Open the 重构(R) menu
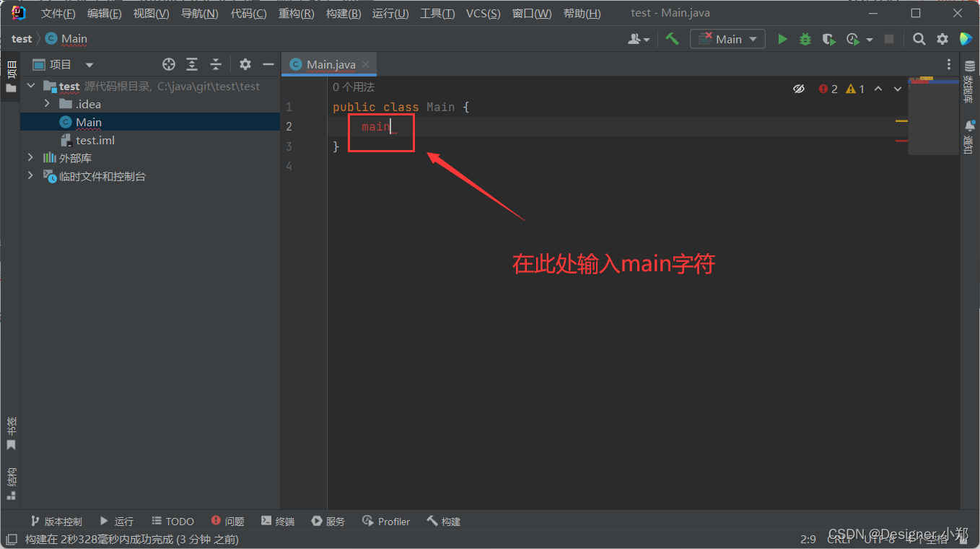 click(296, 14)
